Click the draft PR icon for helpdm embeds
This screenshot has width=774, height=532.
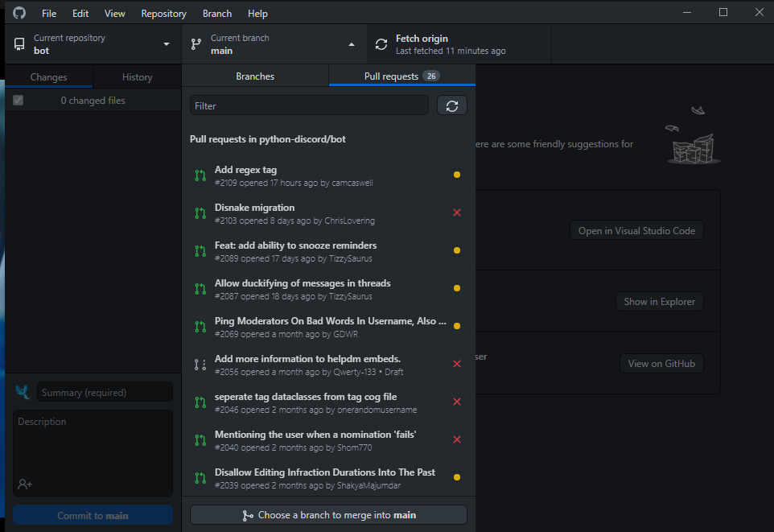(x=200, y=365)
